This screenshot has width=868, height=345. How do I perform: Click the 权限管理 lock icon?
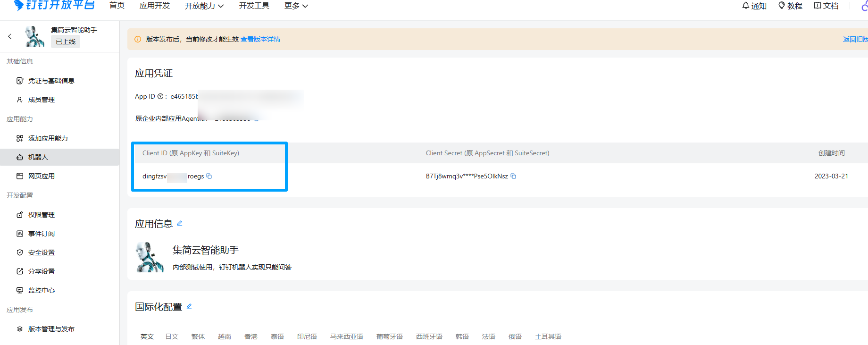pos(20,215)
